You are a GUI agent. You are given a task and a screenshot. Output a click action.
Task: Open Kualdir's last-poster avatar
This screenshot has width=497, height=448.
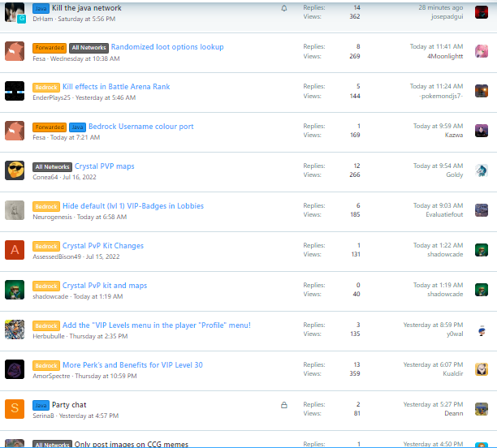coord(481,369)
